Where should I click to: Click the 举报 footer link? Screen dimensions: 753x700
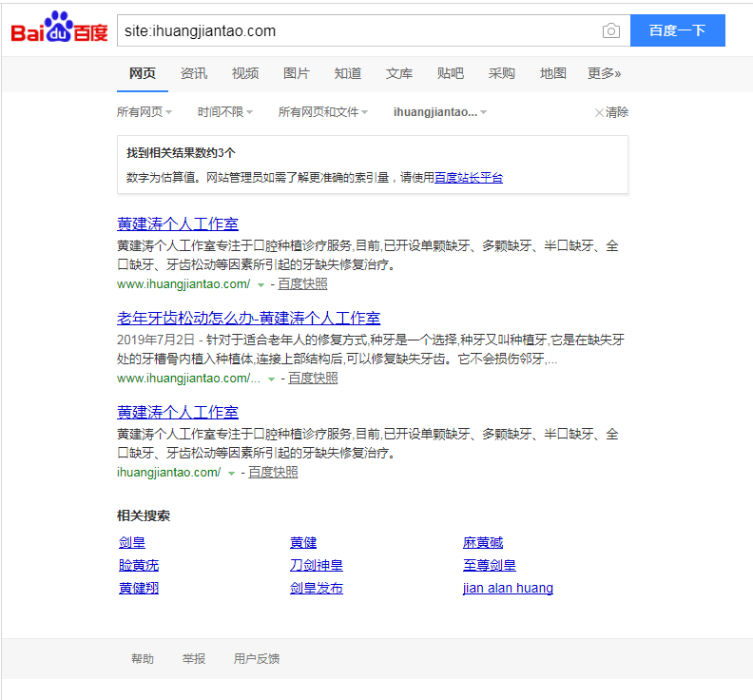[x=194, y=659]
